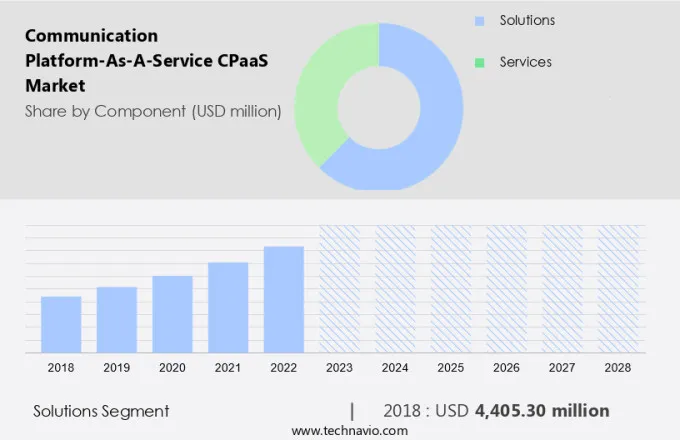This screenshot has height=440, width=680.
Task: Select the Solutions legend label
Action: pyautogui.click(x=527, y=21)
